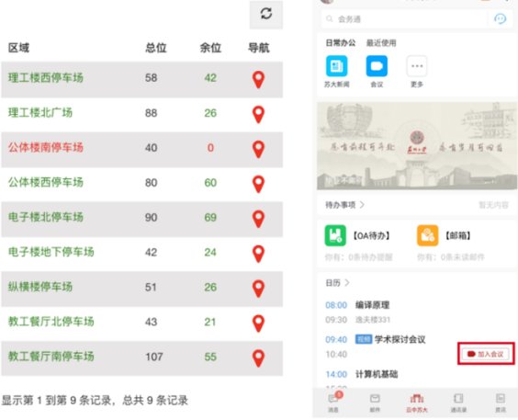
Task: Select the red 公体楼南停车场 area name
Action: pyautogui.click(x=46, y=147)
